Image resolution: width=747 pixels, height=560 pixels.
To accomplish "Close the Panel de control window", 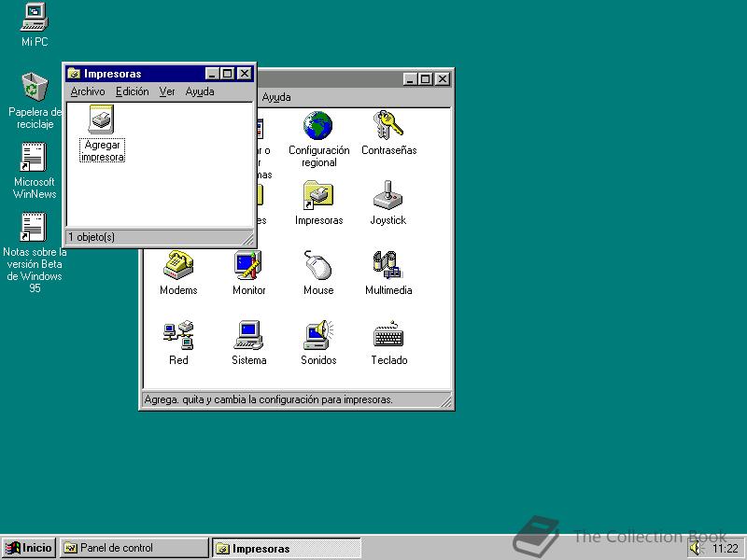I will click(x=443, y=79).
